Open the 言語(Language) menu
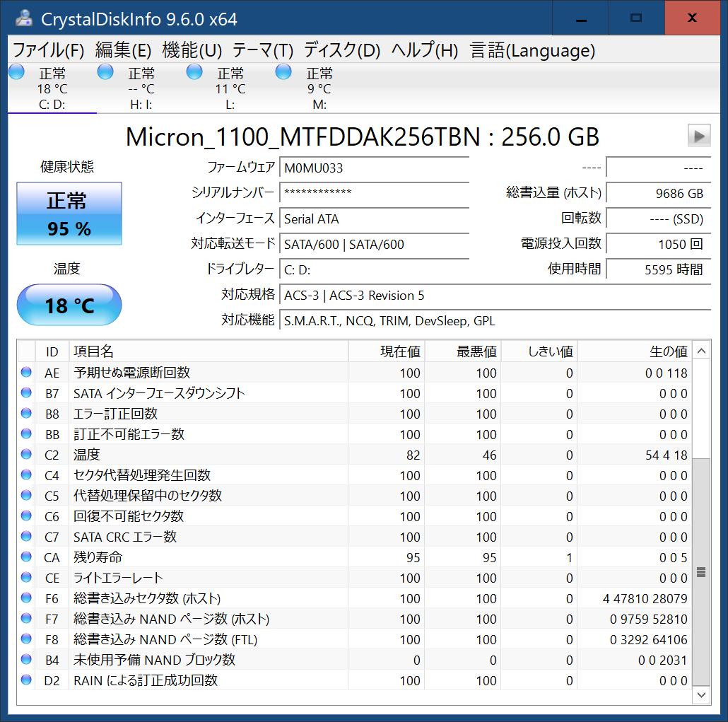 click(x=532, y=50)
